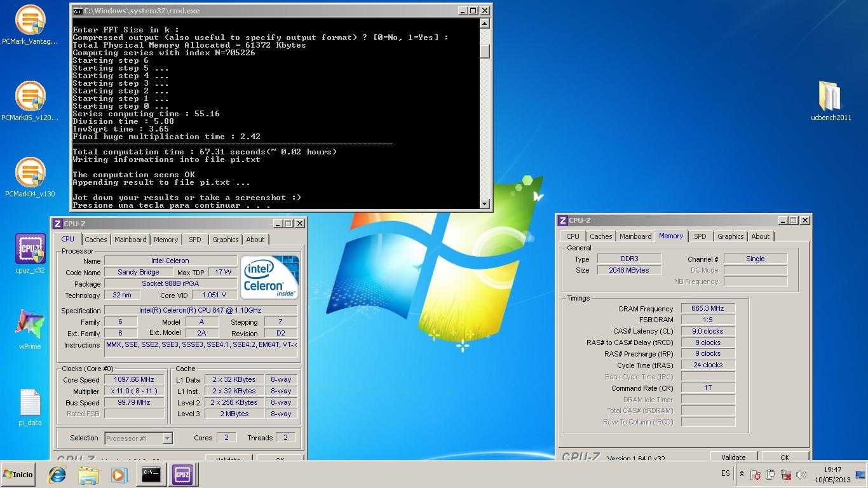Click cmd.exe title bar system icon
The width and height of the screenshot is (868, 488).
pos(78,11)
